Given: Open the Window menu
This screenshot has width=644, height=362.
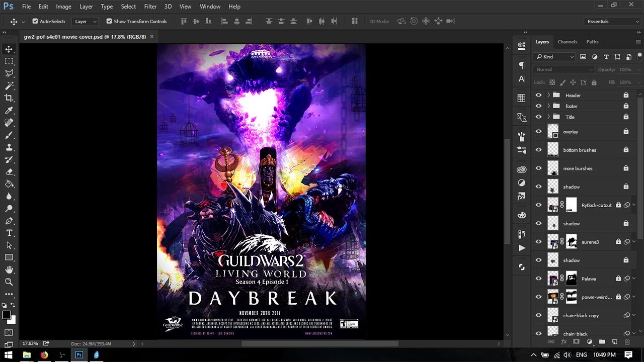Looking at the screenshot, I should point(210,7).
